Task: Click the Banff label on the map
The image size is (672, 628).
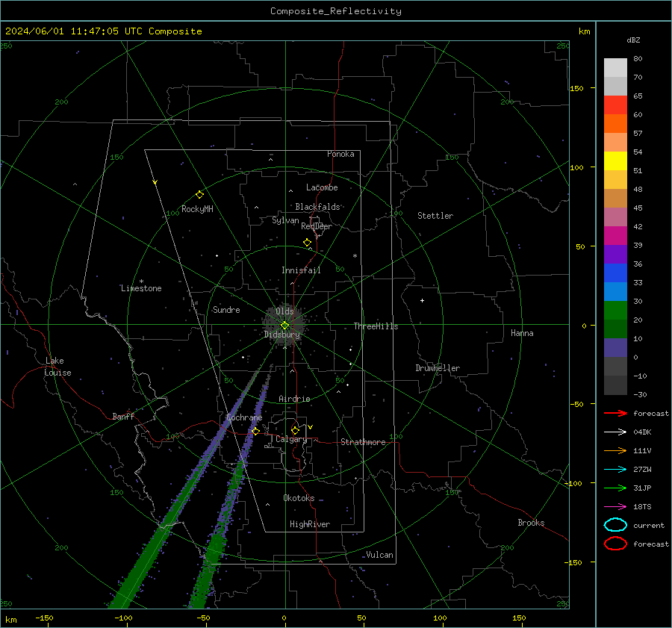Action: click(123, 416)
